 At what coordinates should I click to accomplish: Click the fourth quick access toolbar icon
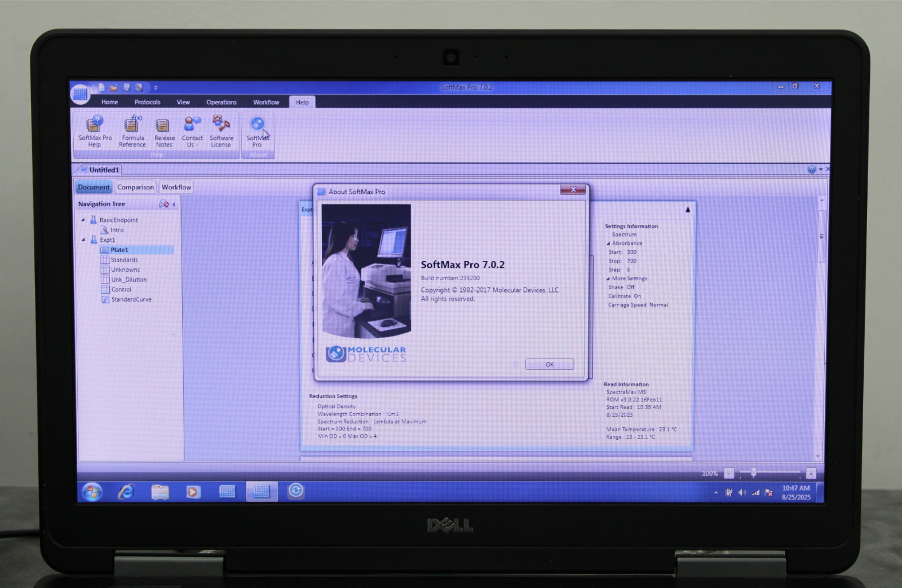[139, 87]
